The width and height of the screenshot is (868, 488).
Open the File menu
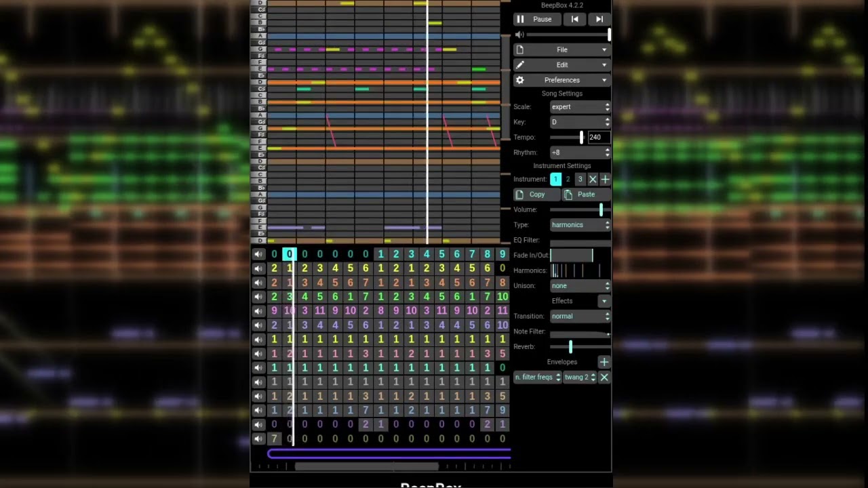click(562, 49)
